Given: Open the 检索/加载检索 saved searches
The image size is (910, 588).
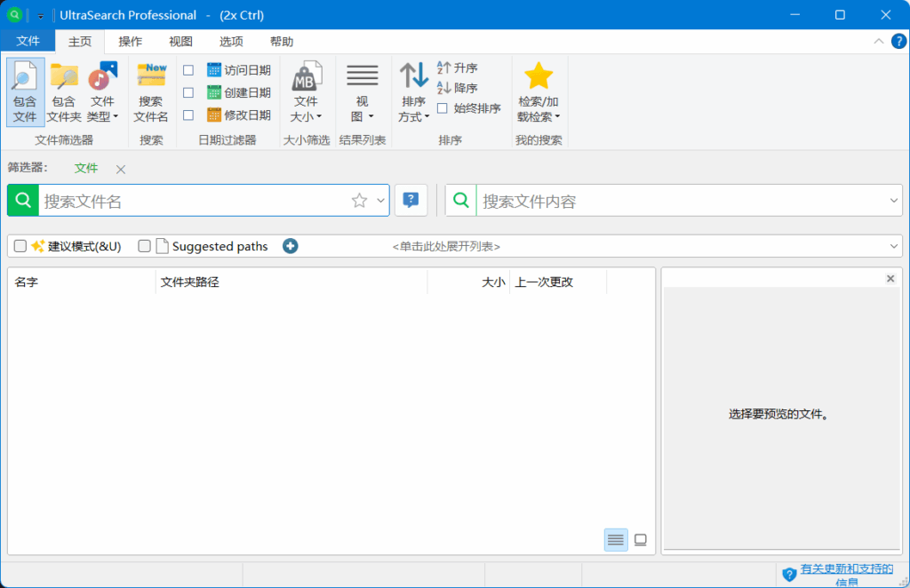Looking at the screenshot, I should click(x=538, y=91).
